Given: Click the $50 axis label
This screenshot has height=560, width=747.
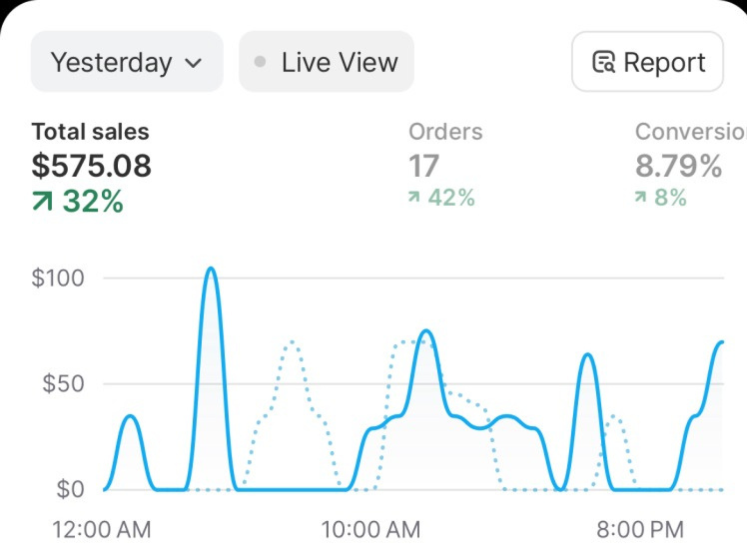Looking at the screenshot, I should 63,384.
